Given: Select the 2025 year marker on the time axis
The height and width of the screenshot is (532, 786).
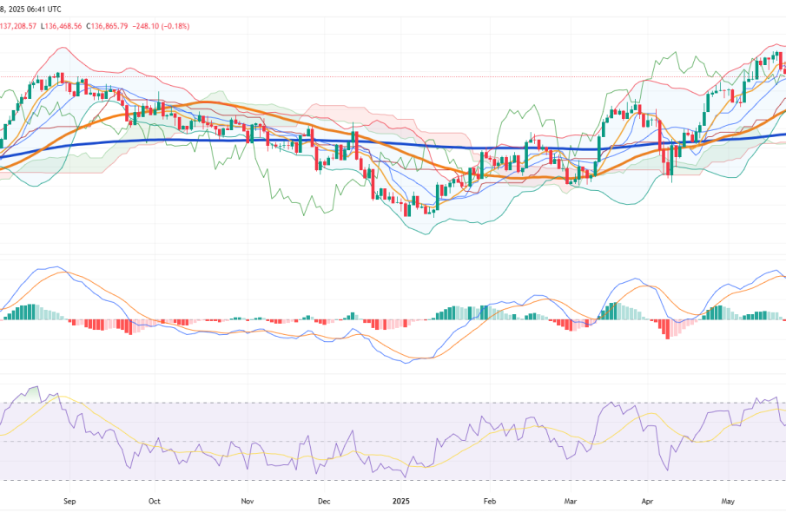Looking at the screenshot, I should (x=400, y=501).
